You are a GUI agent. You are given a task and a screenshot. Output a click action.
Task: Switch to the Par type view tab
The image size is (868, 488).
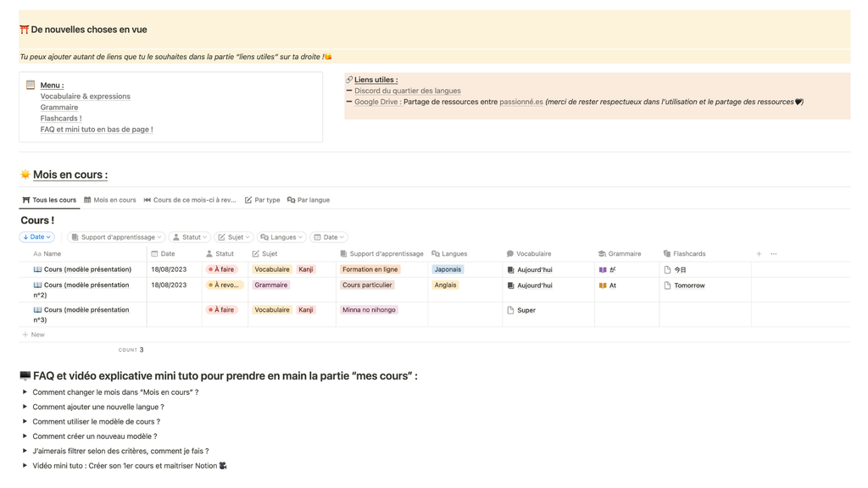(x=263, y=200)
